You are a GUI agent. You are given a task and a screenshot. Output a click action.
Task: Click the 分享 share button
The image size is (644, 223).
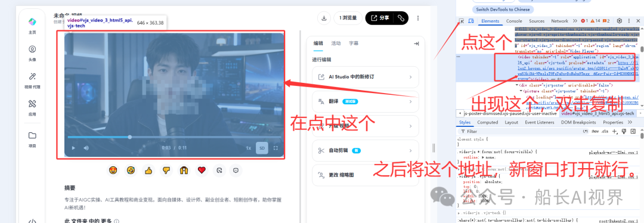(380, 18)
